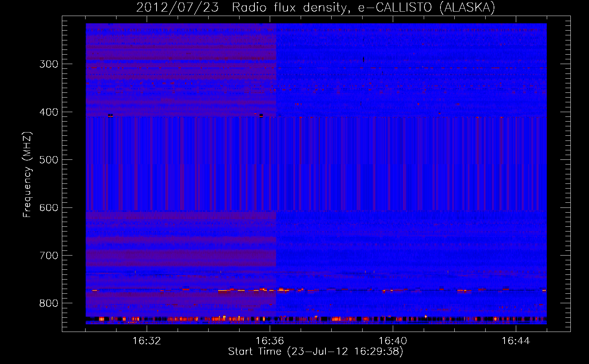Click the 16:44 time tick label
Image resolution: width=589 pixels, height=364 pixels.
516,341
